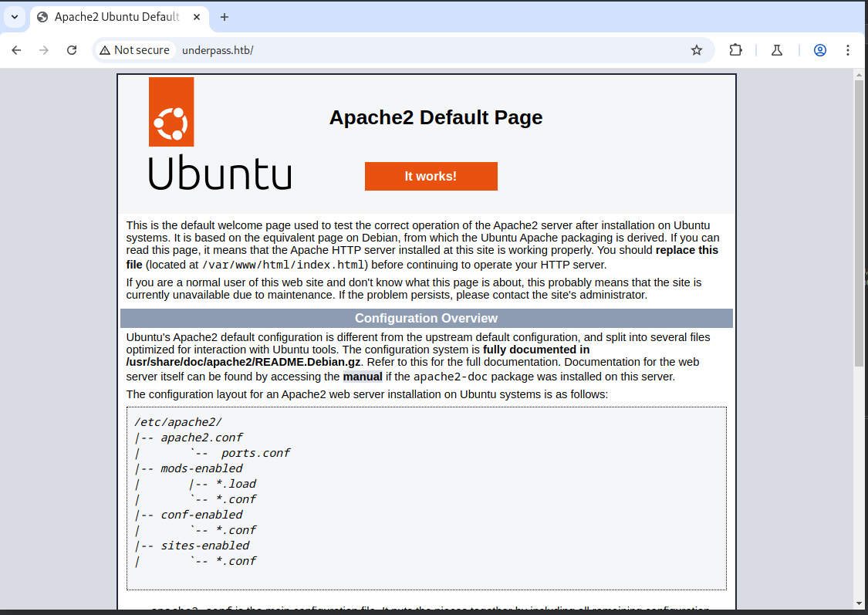Open the Chrome Labs flask icon
This screenshot has height=615, width=868.
click(777, 50)
